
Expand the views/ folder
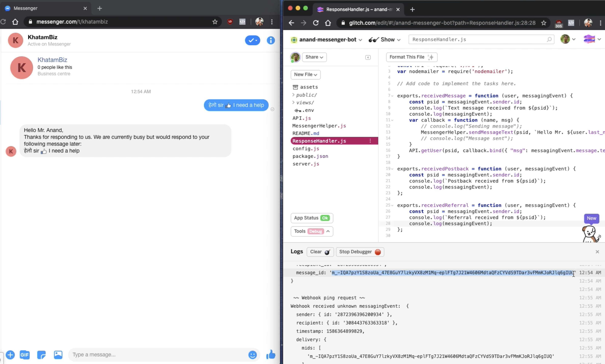click(305, 103)
